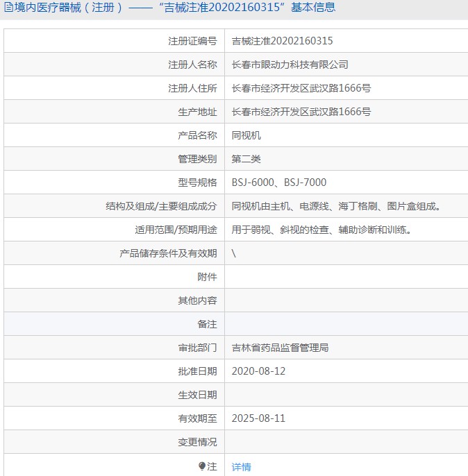468x476 pixels.
Task: Click the 审批部门 label
Action: [197, 348]
